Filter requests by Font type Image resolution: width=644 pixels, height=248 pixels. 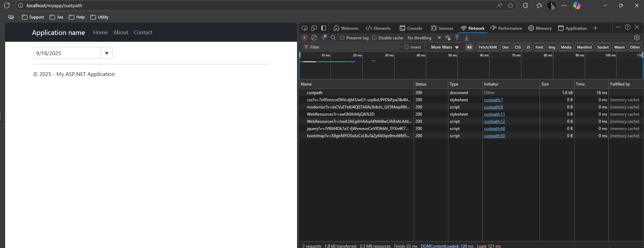[539, 47]
